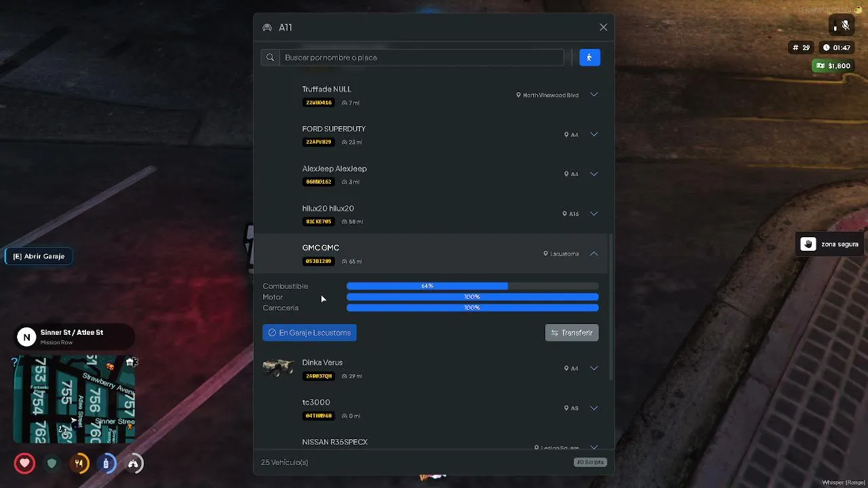Click the AlexJeep AlexJeep vehicle name
Viewport: 868px width, 488px height.
[x=334, y=169]
